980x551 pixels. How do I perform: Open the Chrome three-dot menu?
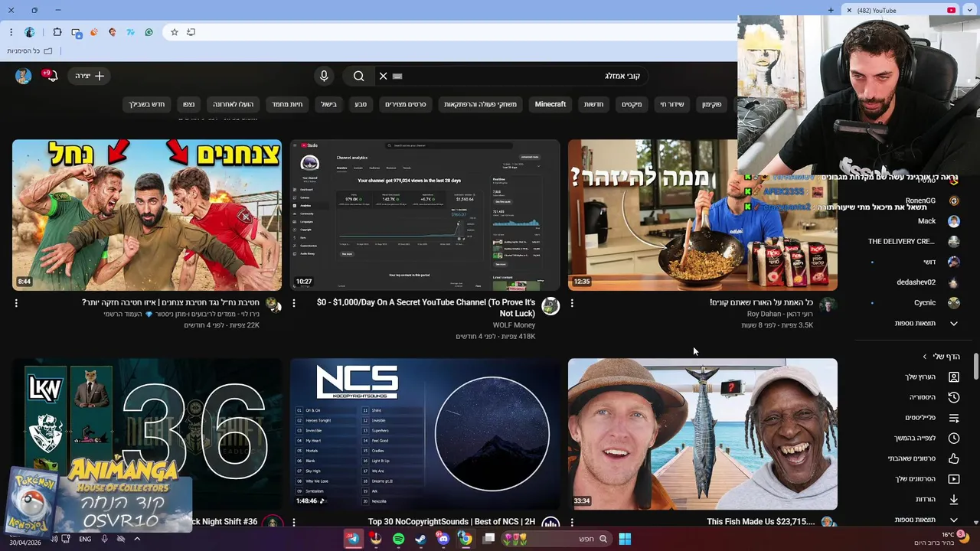11,32
